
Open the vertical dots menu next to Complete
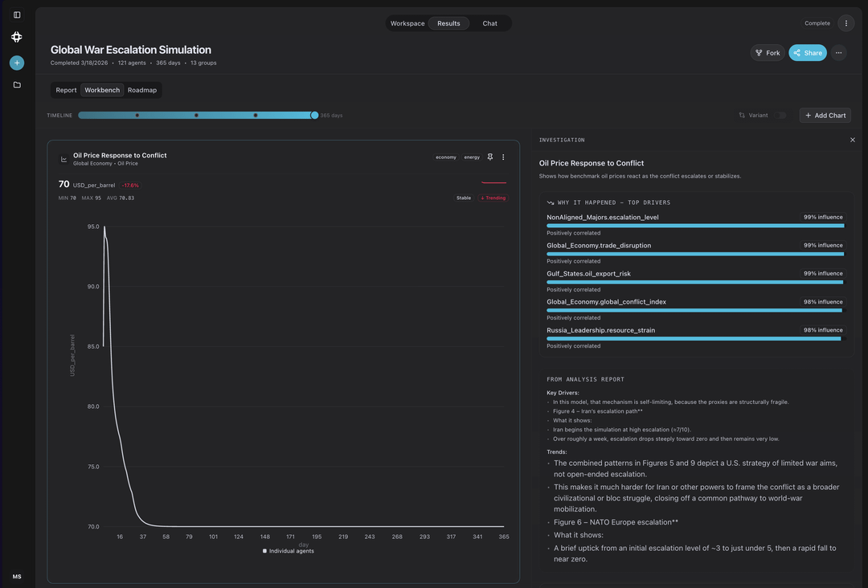[845, 23]
